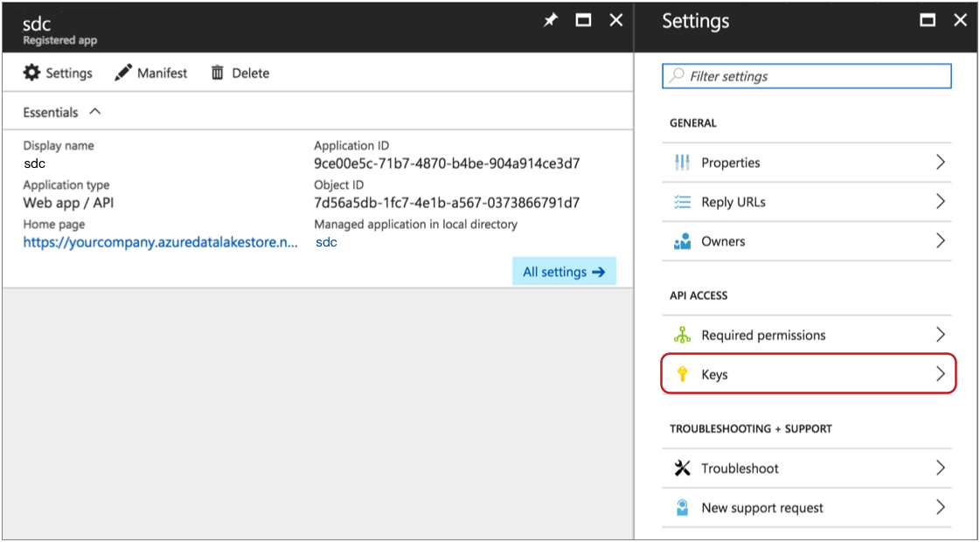This screenshot has width=980, height=542.
Task: Click the Owners people icon
Action: (682, 241)
